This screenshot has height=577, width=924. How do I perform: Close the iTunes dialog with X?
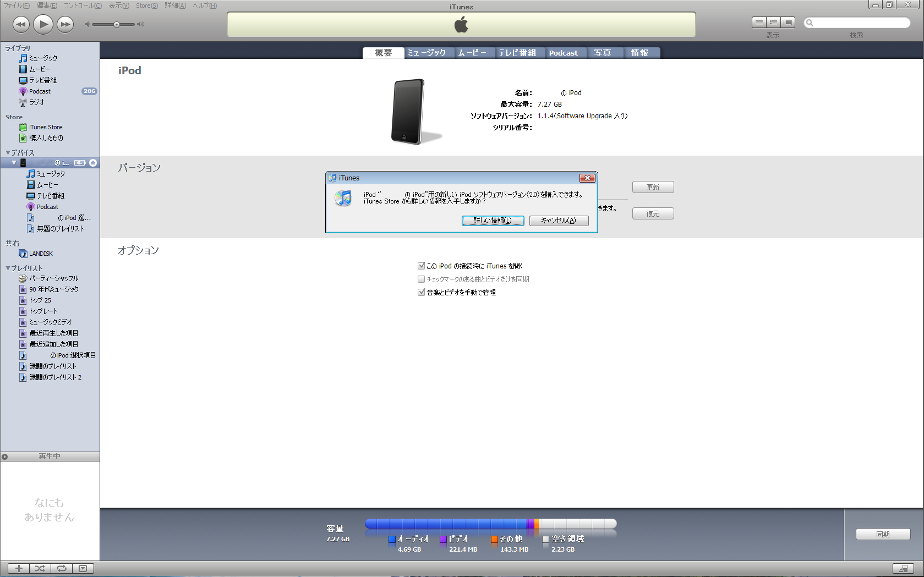tap(587, 178)
